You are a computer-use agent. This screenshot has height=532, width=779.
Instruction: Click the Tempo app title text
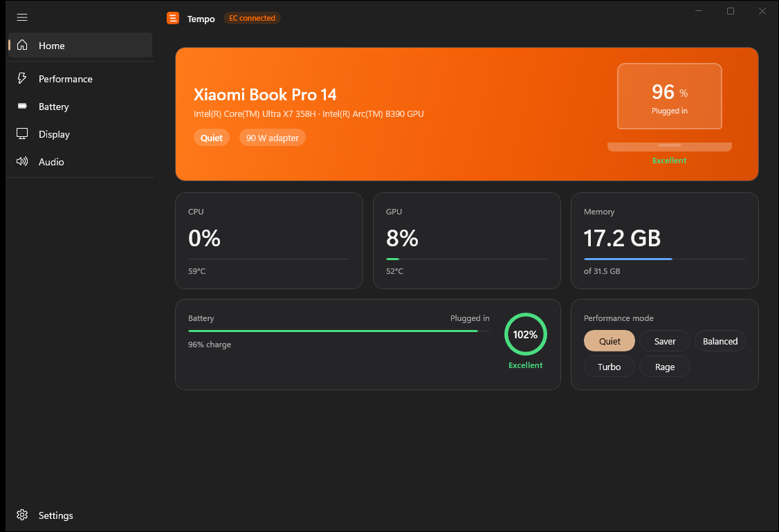(x=201, y=19)
